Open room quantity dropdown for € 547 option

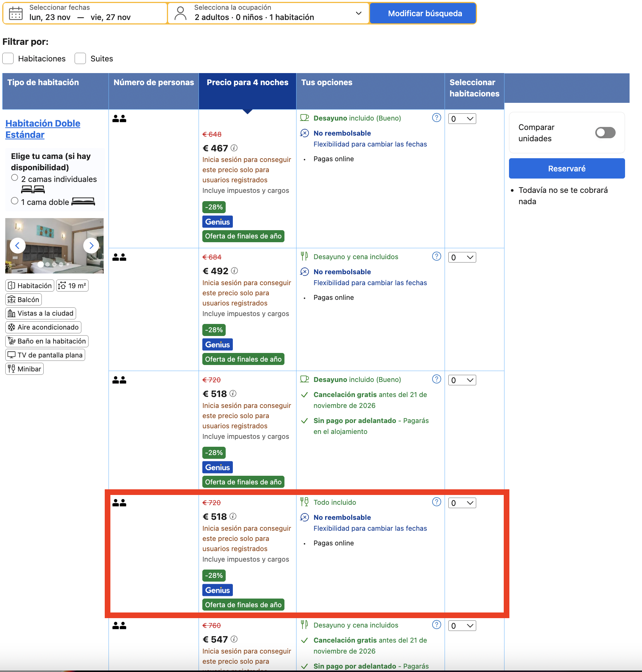tap(462, 626)
